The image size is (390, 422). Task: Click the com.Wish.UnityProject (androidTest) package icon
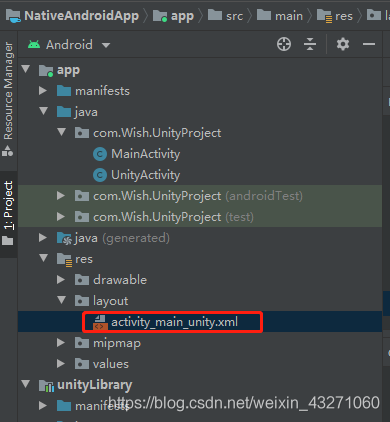[x=82, y=196]
